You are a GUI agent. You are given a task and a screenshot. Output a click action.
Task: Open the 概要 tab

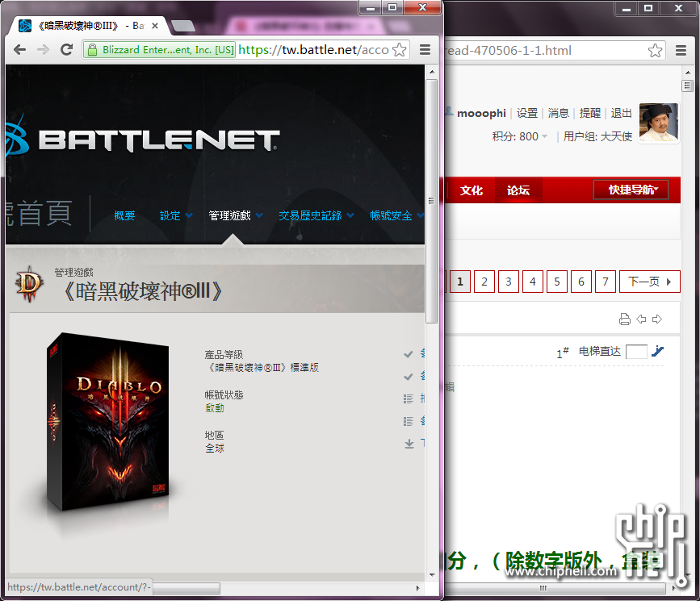pos(124,215)
